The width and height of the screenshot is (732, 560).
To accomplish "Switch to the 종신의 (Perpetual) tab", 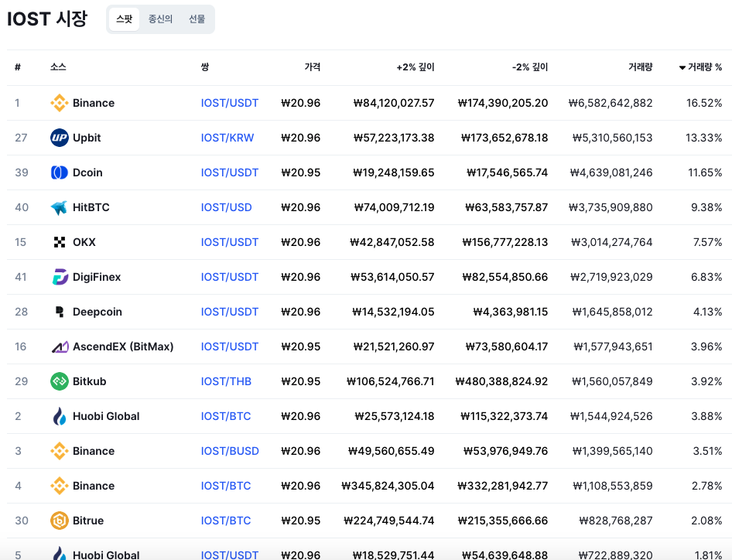I will point(160,19).
